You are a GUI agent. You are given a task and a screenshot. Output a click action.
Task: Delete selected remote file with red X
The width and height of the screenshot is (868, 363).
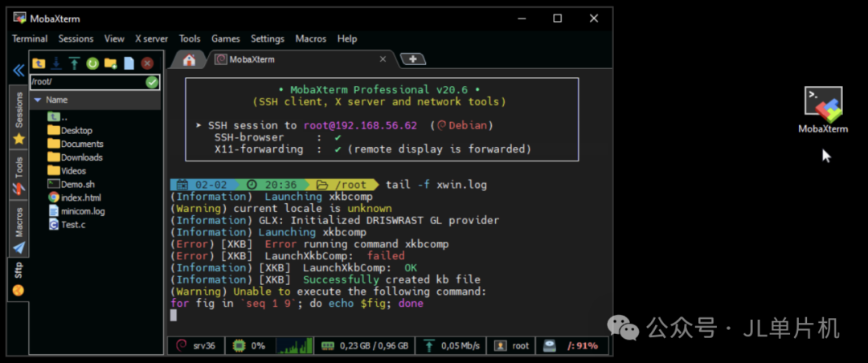click(x=147, y=63)
